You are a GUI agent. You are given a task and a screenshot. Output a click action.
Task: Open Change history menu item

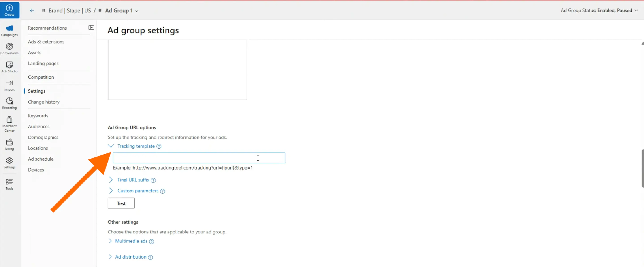(44, 102)
